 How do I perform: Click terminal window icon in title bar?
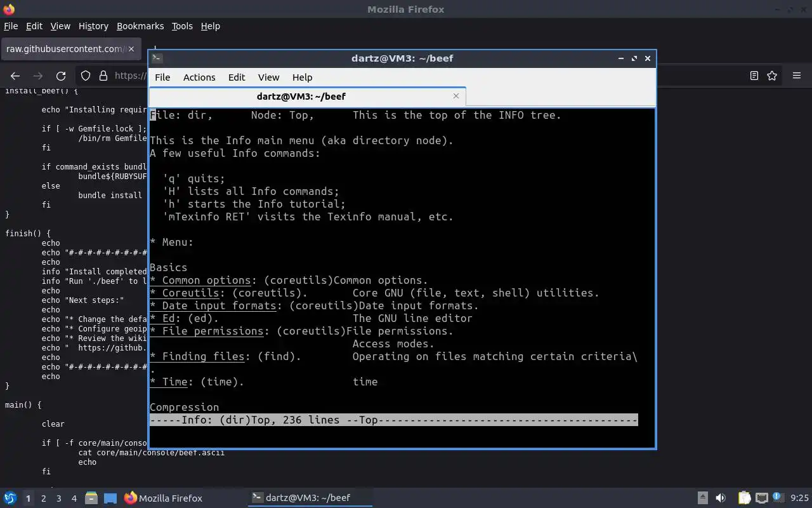click(x=157, y=58)
